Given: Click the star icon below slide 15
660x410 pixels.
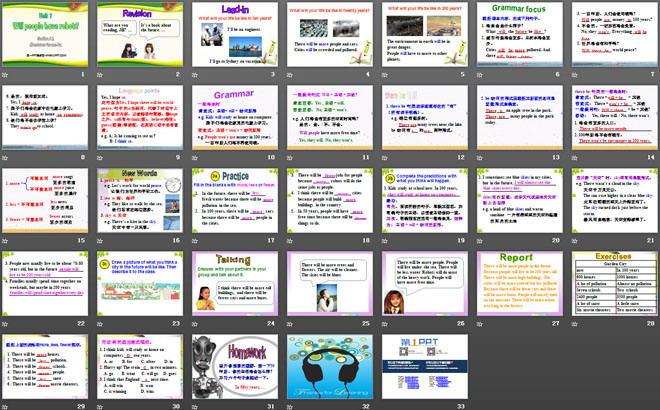Looking at the screenshot, I should (x=5, y=241).
